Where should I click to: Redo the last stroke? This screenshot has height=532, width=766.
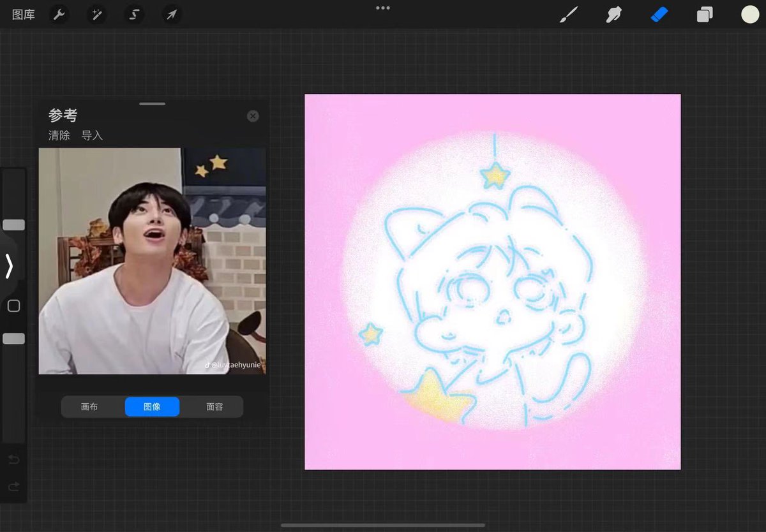13,487
